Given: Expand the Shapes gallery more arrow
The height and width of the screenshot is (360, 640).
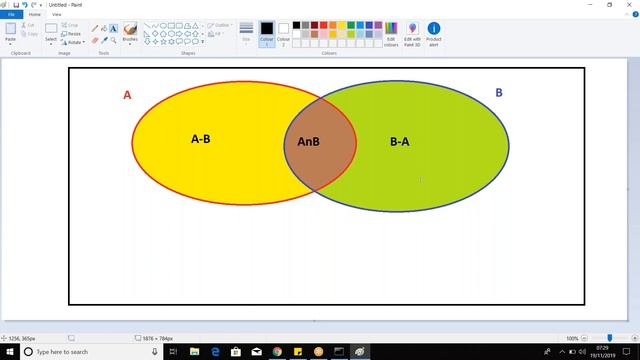Looking at the screenshot, I should (202, 42).
